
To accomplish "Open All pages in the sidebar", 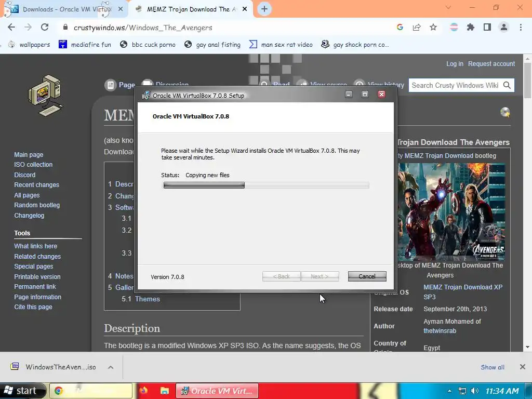I will (27, 195).
